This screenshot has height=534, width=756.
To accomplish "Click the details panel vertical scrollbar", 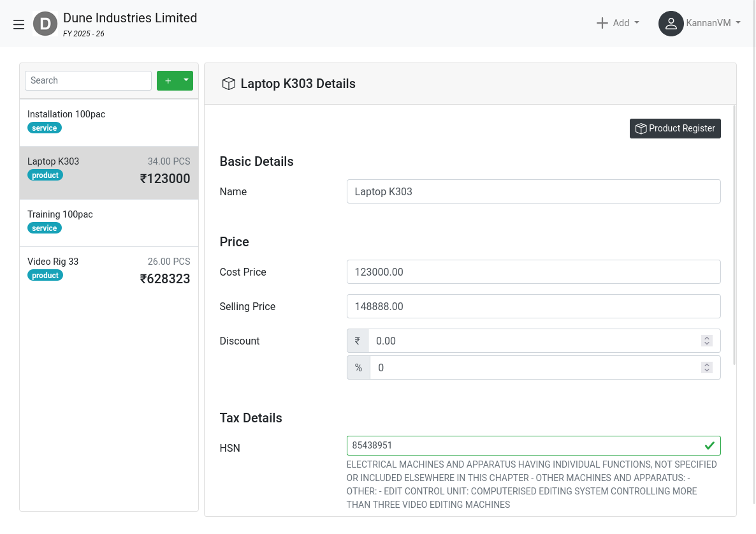I will [x=735, y=236].
